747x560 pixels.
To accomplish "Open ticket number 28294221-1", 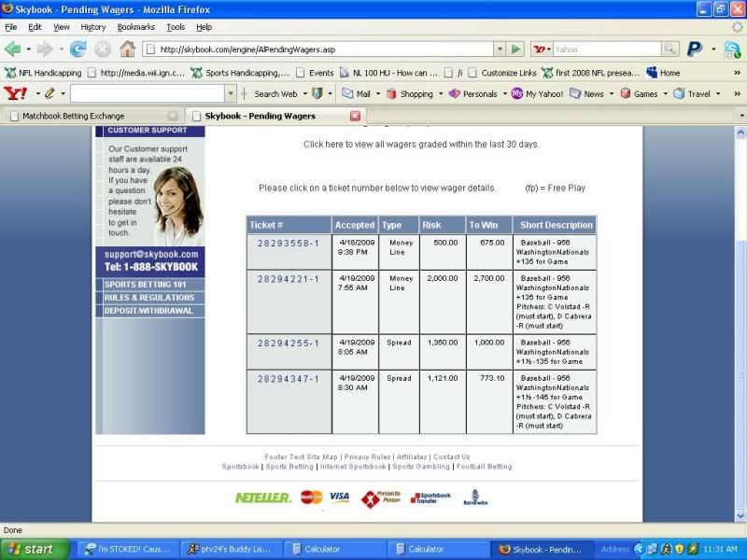I will [289, 279].
